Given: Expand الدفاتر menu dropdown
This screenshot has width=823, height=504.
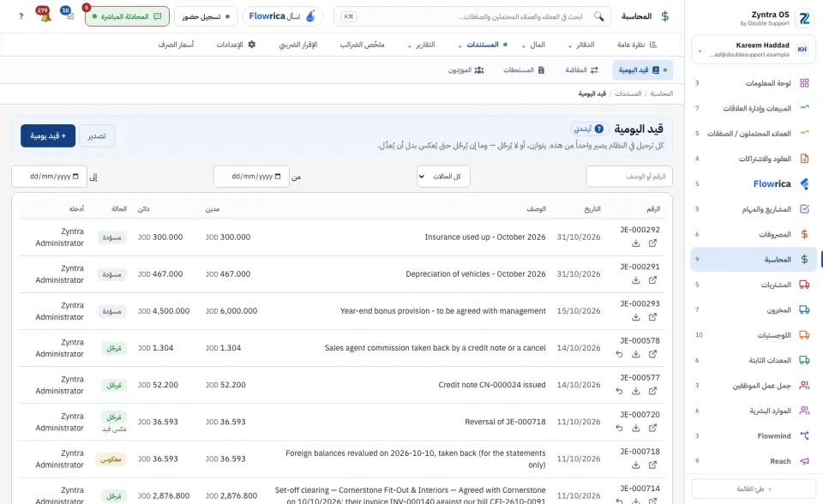Looking at the screenshot, I should (x=581, y=45).
